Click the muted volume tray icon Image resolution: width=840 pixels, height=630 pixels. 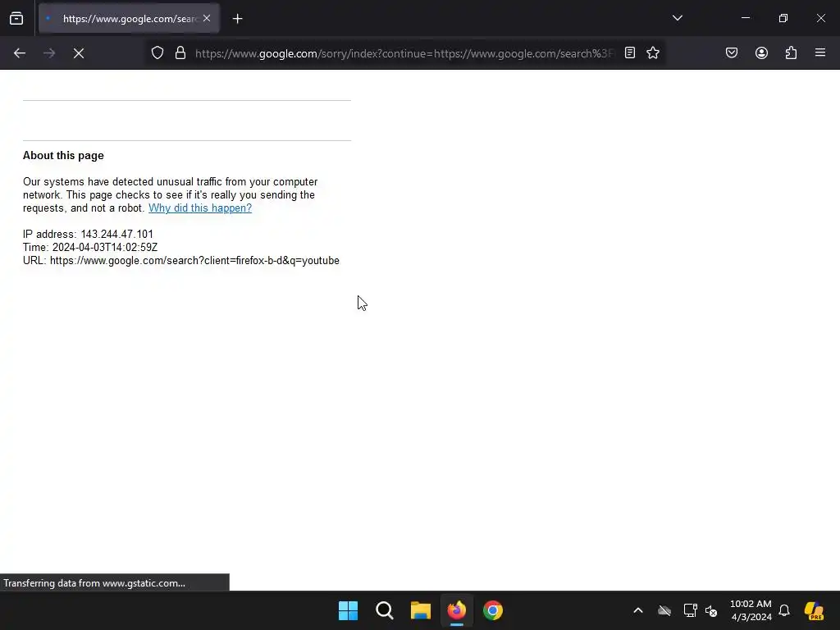click(711, 610)
